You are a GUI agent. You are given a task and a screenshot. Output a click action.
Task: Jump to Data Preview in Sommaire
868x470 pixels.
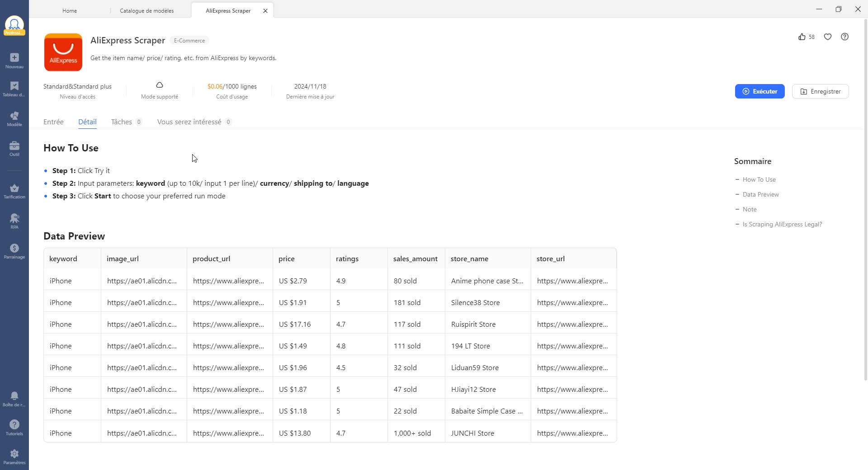[x=760, y=194]
